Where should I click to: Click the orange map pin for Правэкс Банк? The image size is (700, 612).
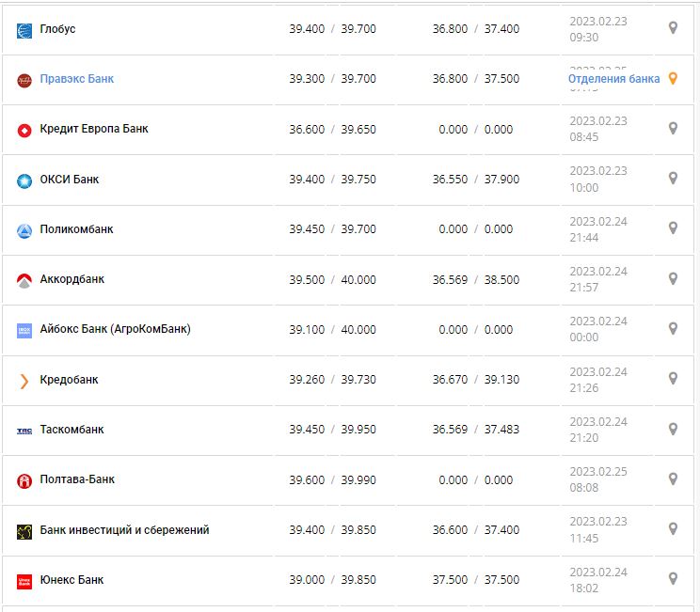click(673, 79)
